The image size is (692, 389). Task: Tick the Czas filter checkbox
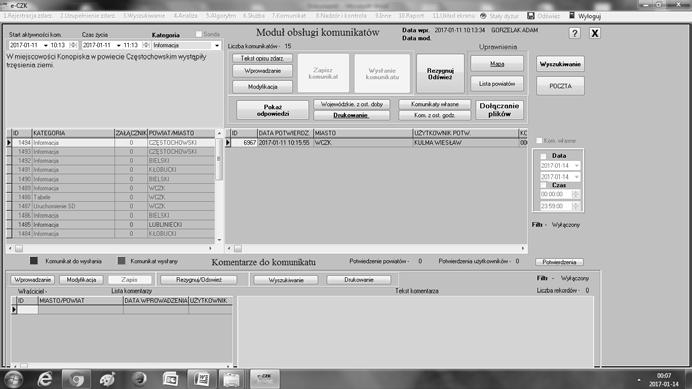[x=543, y=185]
